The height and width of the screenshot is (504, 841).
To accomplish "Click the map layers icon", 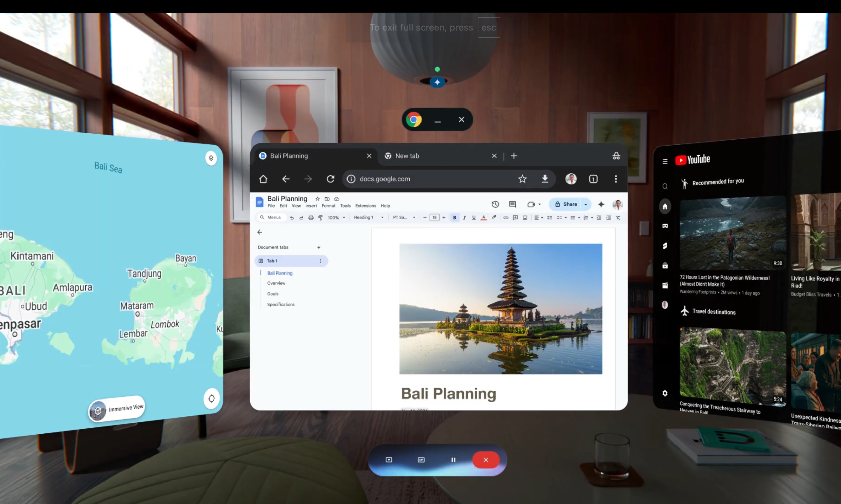I will tap(211, 158).
